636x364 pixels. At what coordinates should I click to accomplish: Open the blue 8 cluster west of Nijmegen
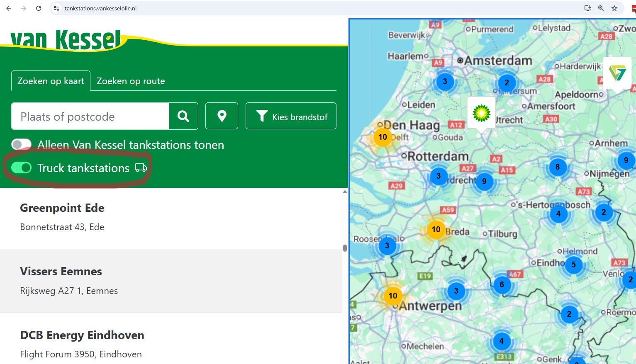(558, 167)
